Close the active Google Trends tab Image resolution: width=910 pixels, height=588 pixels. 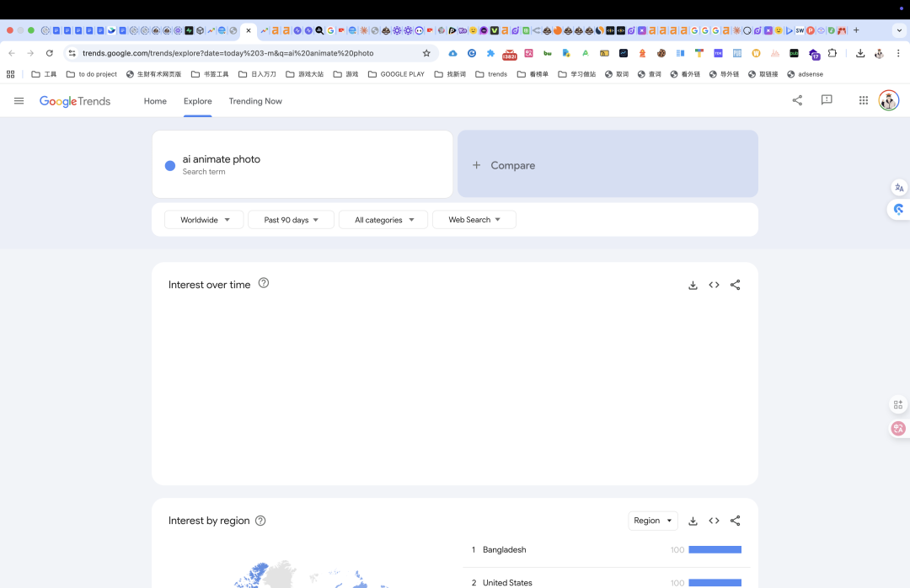click(x=249, y=30)
